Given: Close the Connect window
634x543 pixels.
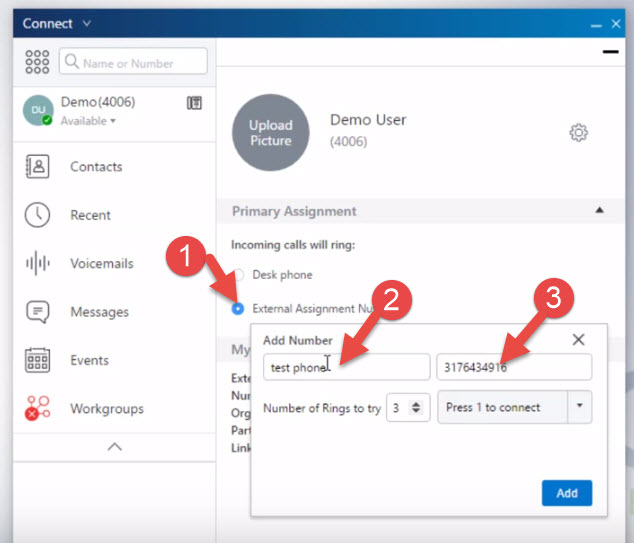Looking at the screenshot, I should click(x=616, y=24).
